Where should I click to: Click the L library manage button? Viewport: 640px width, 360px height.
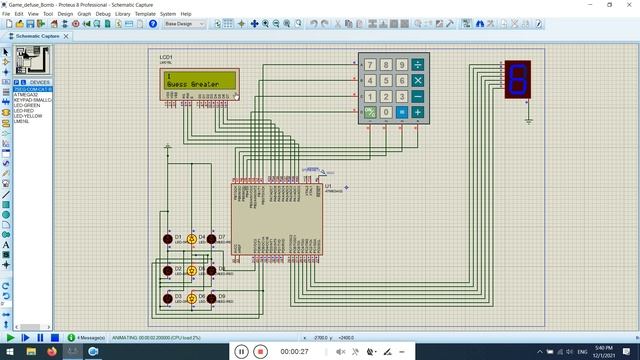click(23, 82)
